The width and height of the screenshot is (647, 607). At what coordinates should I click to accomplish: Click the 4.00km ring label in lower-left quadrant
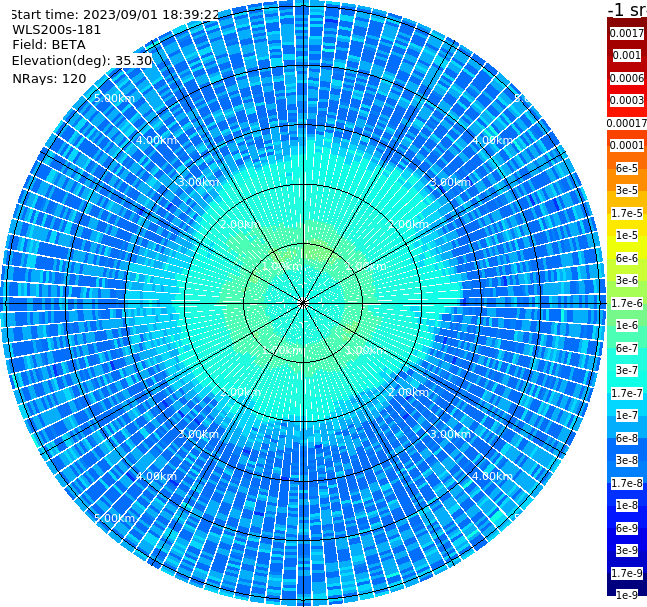156,476
